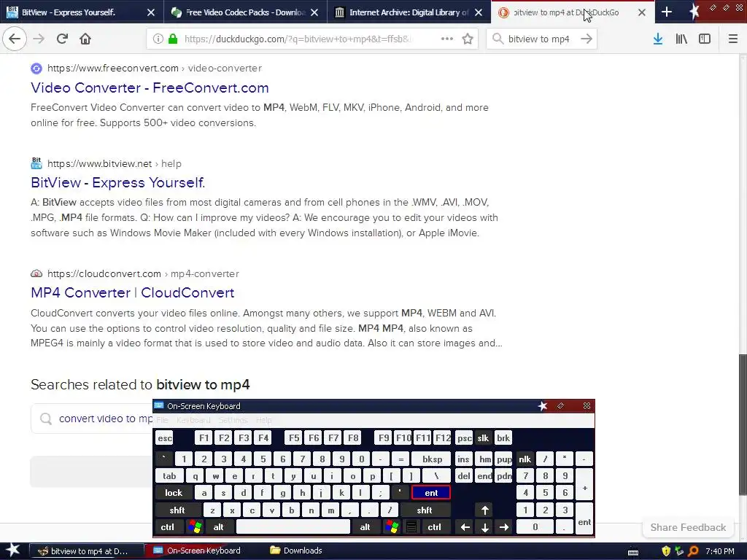Click the esc key on On-Screen Keyboard

pos(164,438)
